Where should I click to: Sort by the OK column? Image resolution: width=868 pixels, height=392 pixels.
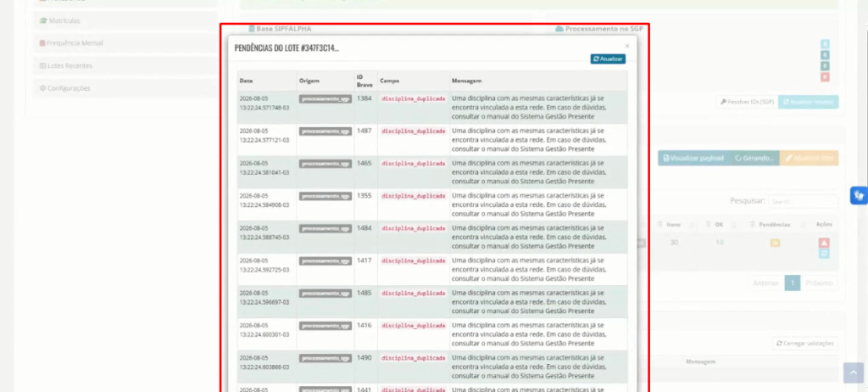719,225
